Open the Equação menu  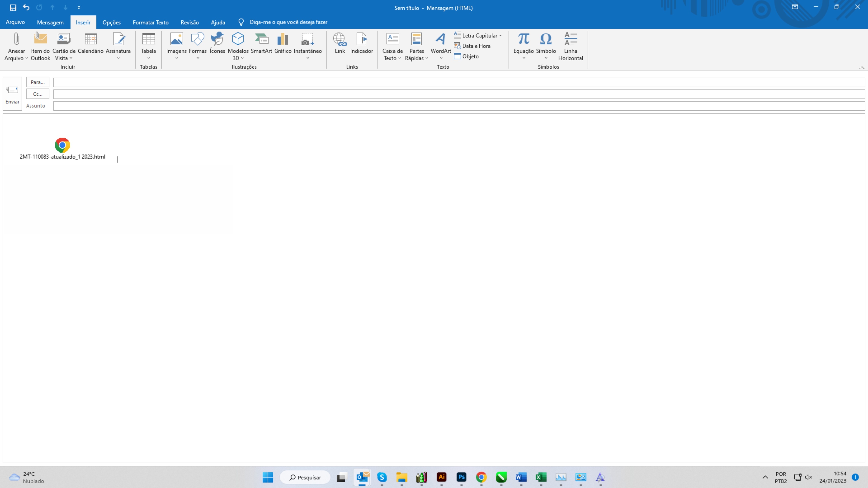coord(524,47)
